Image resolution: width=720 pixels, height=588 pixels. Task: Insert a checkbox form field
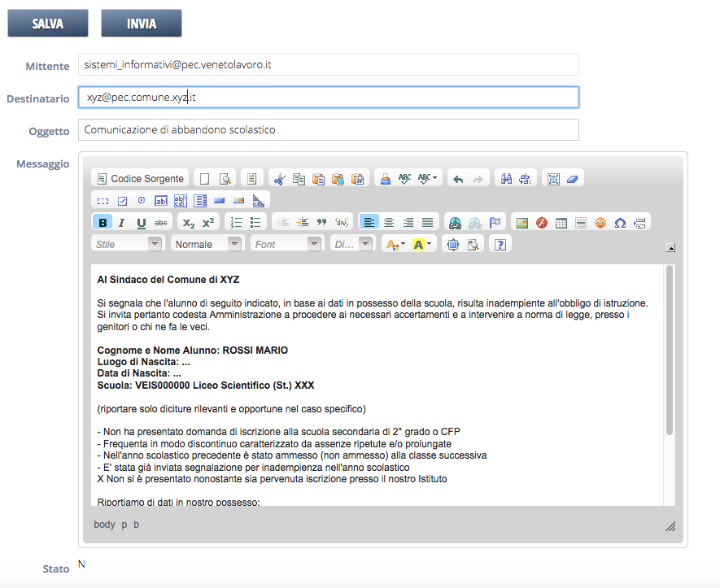click(122, 200)
